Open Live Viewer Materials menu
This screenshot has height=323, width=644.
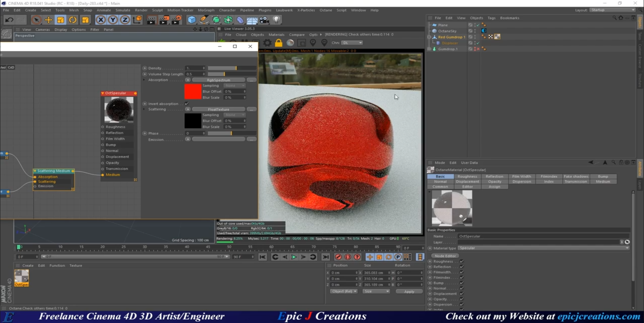point(276,35)
